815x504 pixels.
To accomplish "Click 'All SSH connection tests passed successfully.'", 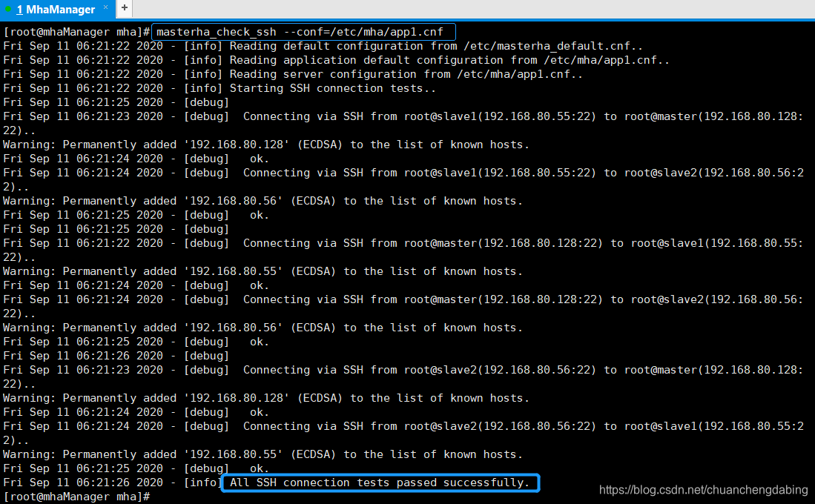I will tap(380, 483).
